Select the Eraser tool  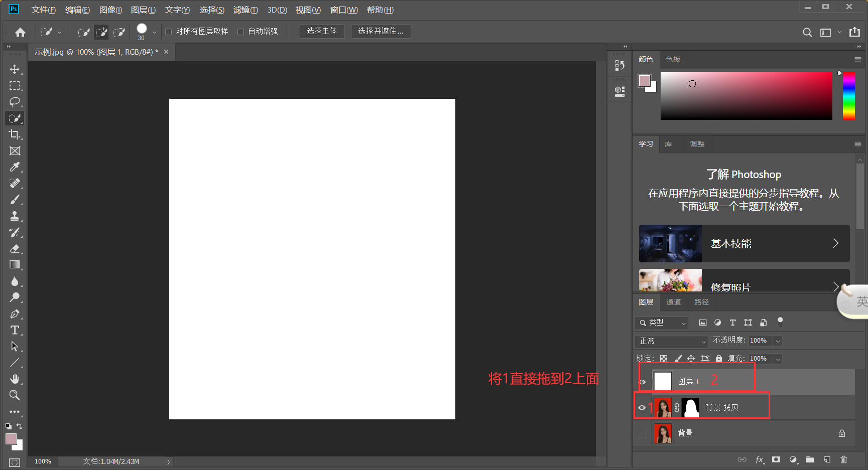pyautogui.click(x=15, y=249)
